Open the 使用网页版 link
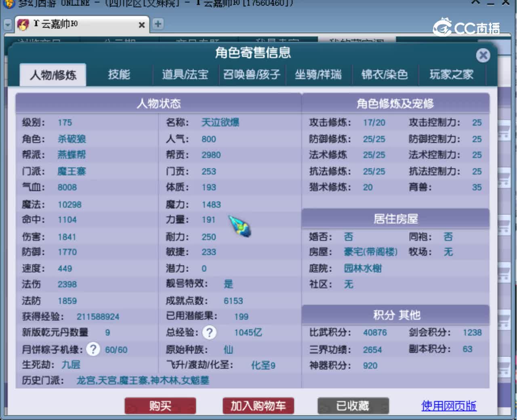The width and height of the screenshot is (517, 420). click(449, 405)
